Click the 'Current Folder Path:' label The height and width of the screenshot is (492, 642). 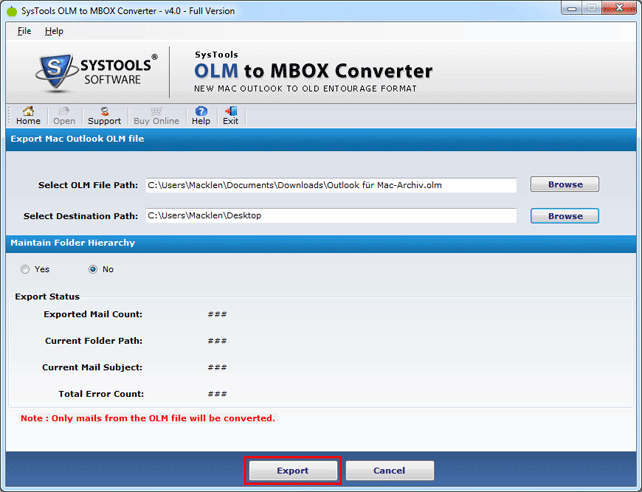pos(94,341)
